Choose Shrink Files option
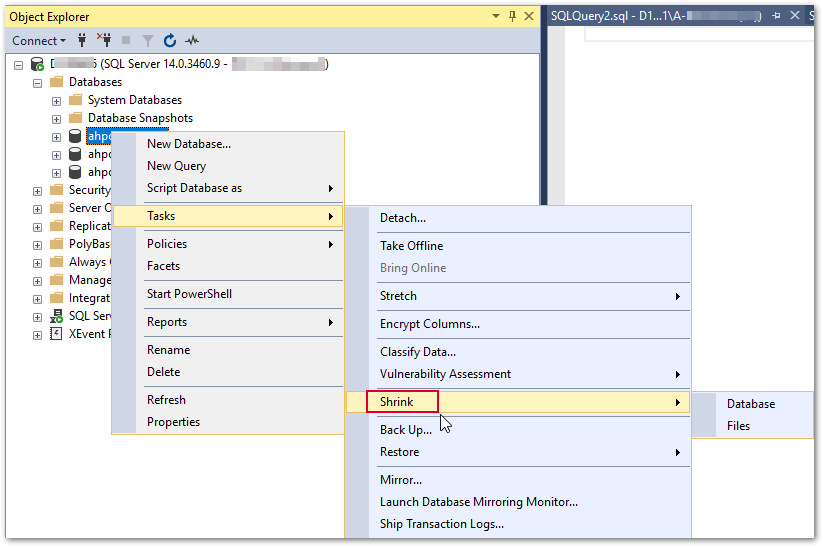This screenshot has width=823, height=547. [x=753, y=426]
